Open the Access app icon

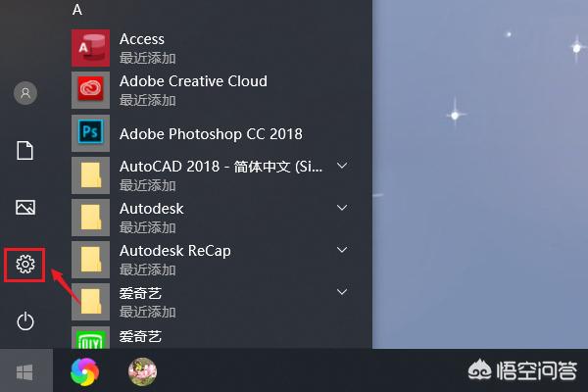coord(91,46)
